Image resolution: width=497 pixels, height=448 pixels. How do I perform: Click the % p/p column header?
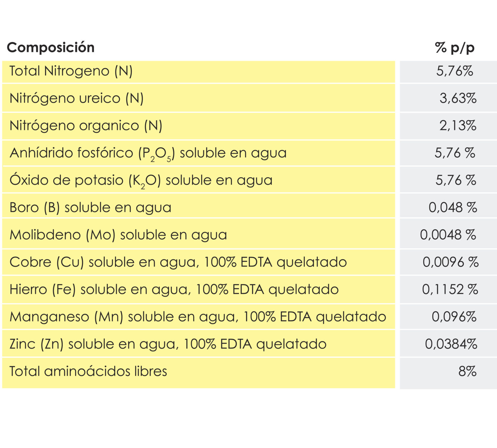[455, 48]
